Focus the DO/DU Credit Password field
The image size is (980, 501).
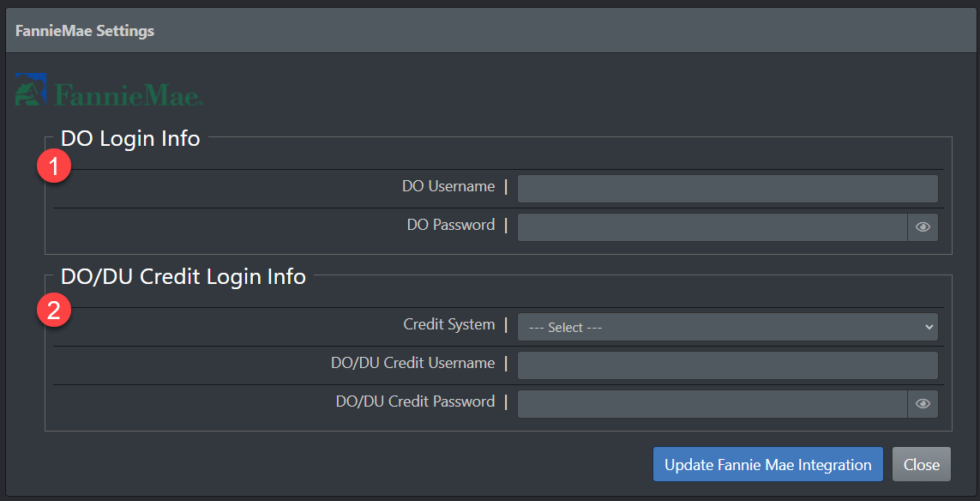[712, 404]
